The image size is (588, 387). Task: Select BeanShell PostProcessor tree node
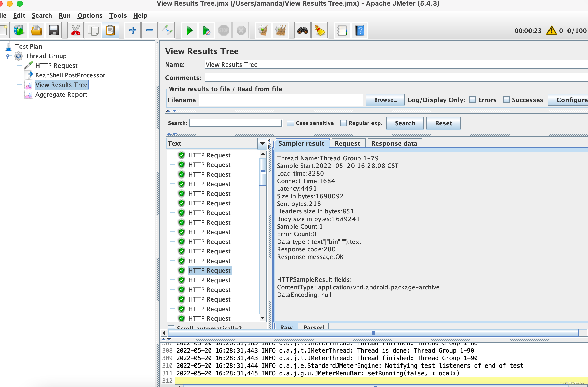coord(70,75)
